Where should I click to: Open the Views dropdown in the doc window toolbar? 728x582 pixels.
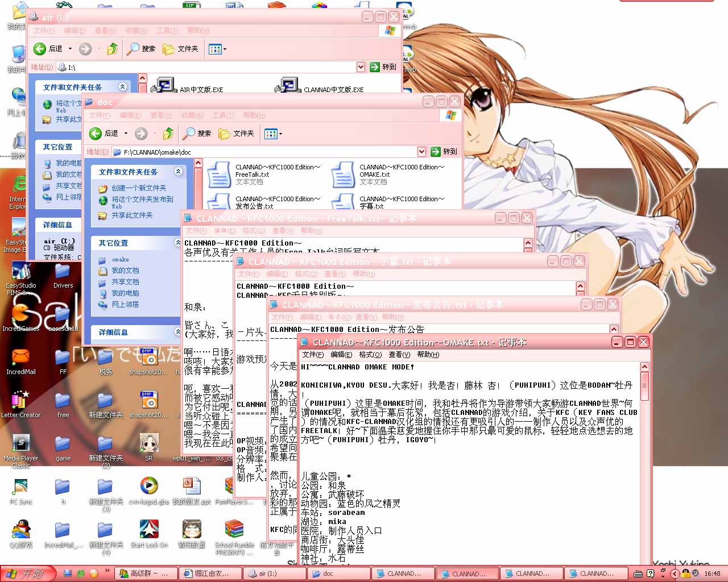pos(273,134)
